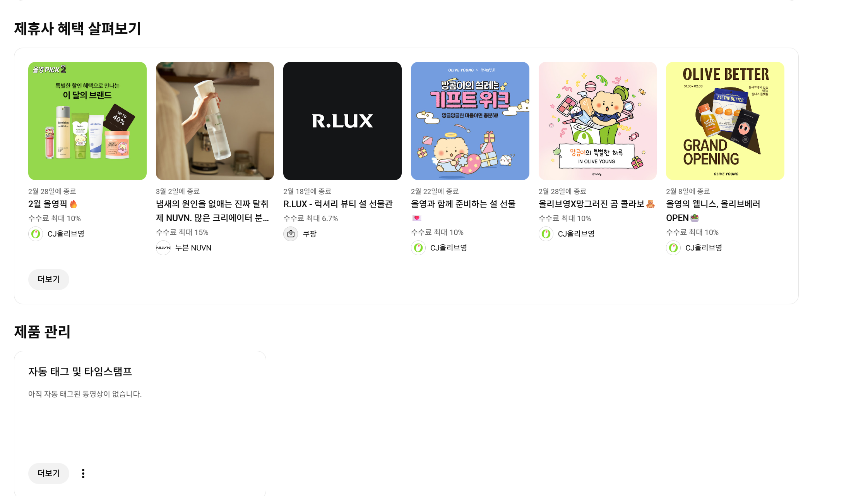Click CJ올리브영 logo under 올리브베러 OPEN offer
This screenshot has width=868, height=496.
click(673, 248)
